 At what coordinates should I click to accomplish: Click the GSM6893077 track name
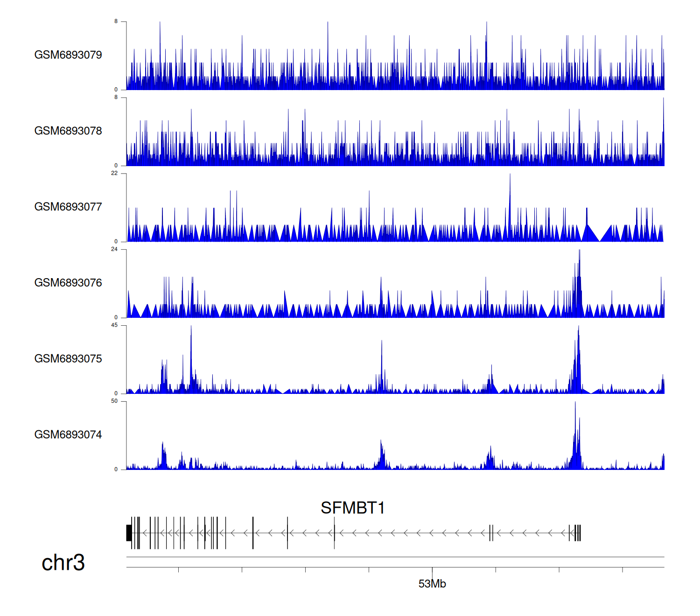(68, 207)
